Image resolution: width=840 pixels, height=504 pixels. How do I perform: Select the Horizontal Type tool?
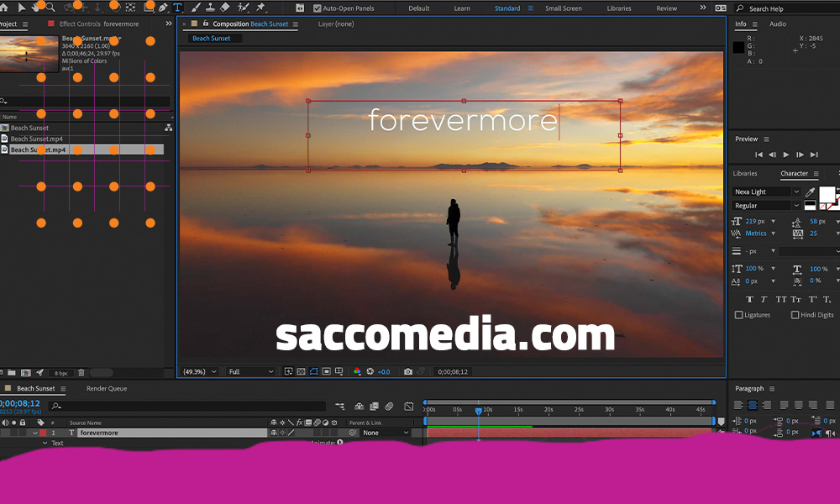177,8
